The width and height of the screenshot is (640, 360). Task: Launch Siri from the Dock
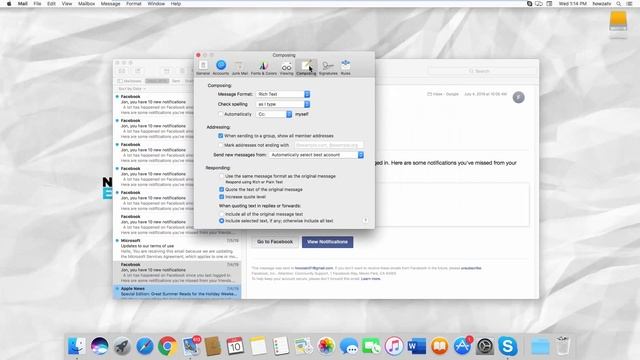(100, 346)
